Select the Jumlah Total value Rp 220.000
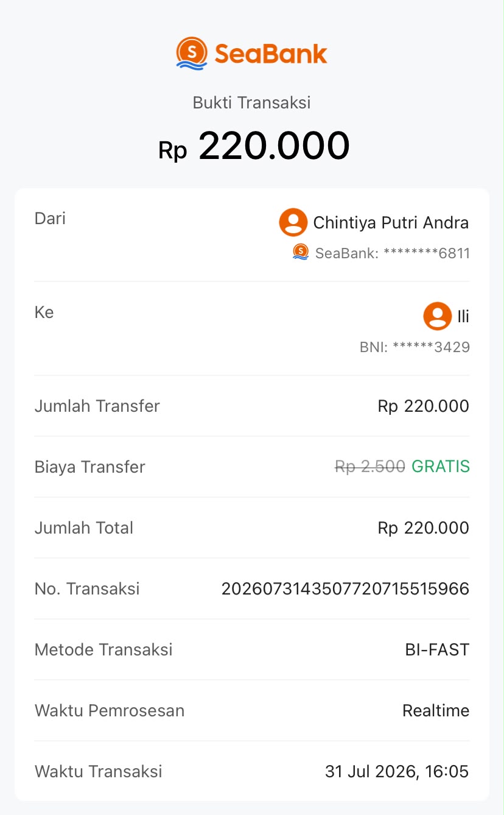Image resolution: width=504 pixels, height=815 pixels. [424, 527]
